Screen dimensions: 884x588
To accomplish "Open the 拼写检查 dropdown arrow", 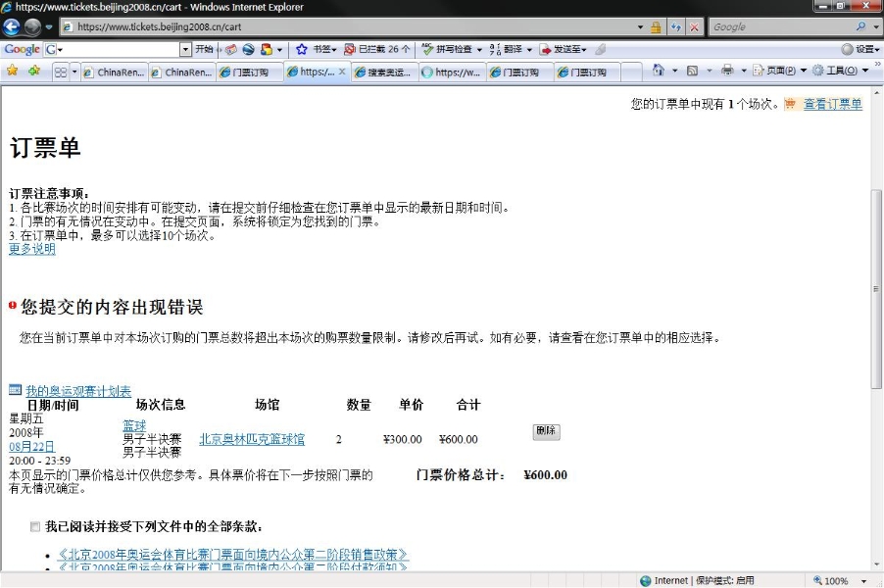I will coord(479,50).
